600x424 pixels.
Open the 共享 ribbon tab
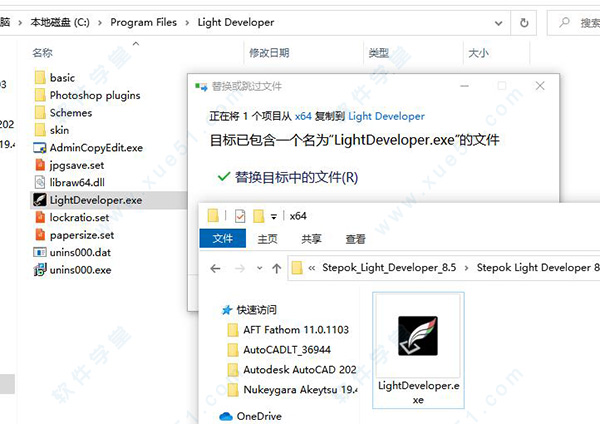[x=311, y=239]
